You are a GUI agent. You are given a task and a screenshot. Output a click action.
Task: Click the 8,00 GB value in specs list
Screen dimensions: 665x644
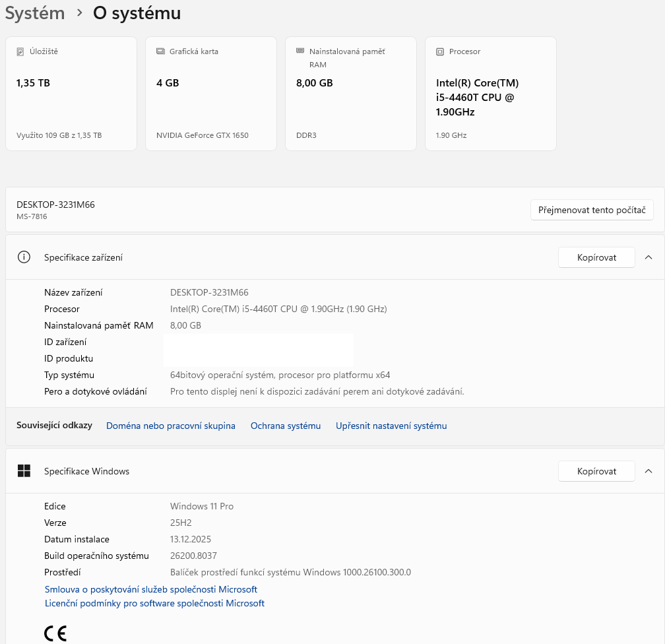point(186,325)
